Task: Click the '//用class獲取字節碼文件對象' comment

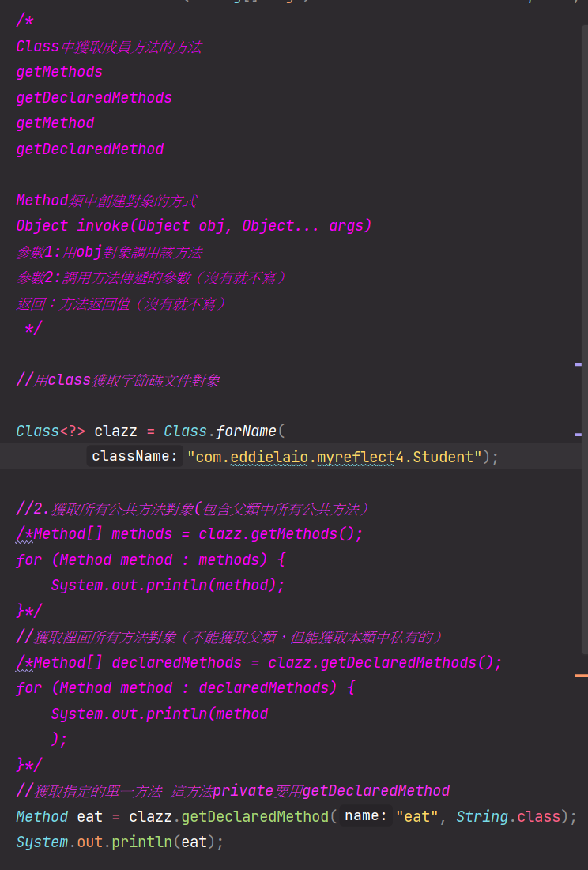Action: pos(119,380)
